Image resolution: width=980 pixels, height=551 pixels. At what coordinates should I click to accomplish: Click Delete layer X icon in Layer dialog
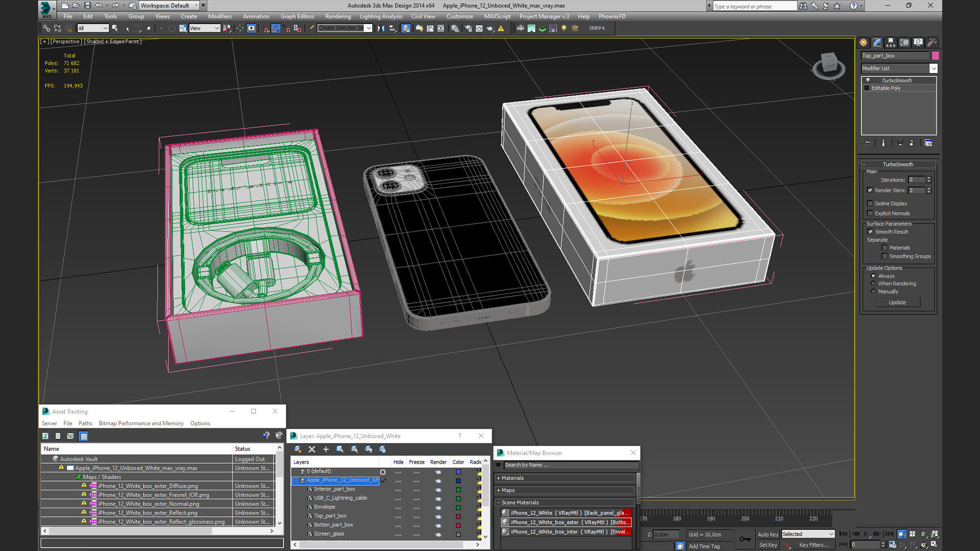(x=312, y=449)
